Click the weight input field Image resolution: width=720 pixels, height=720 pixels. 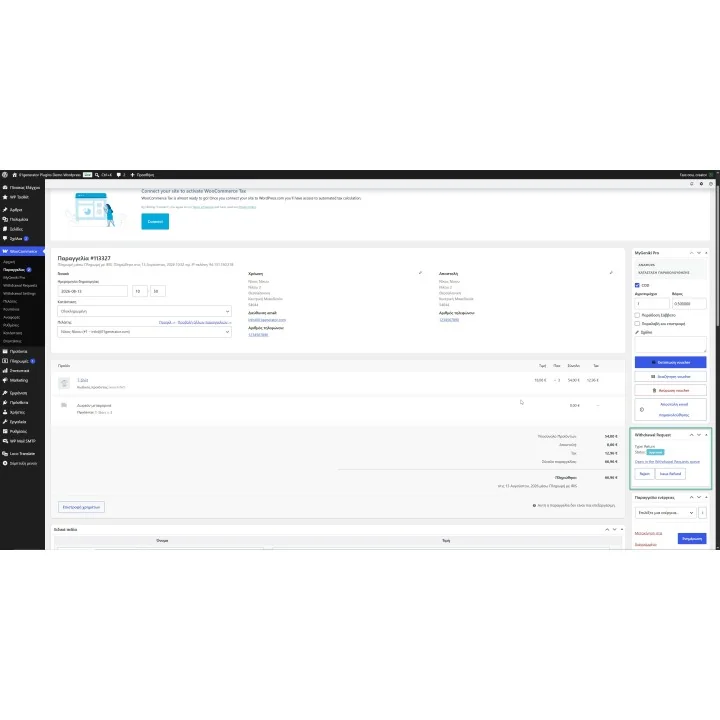(x=689, y=304)
